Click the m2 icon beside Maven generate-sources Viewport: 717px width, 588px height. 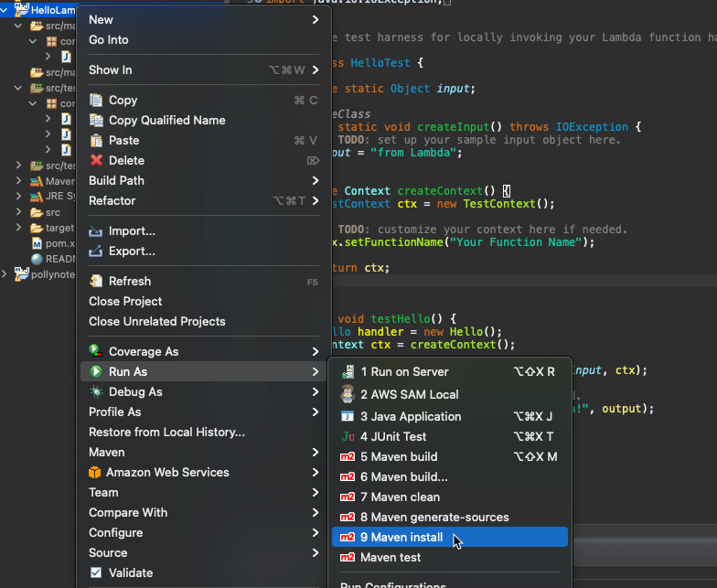click(348, 518)
